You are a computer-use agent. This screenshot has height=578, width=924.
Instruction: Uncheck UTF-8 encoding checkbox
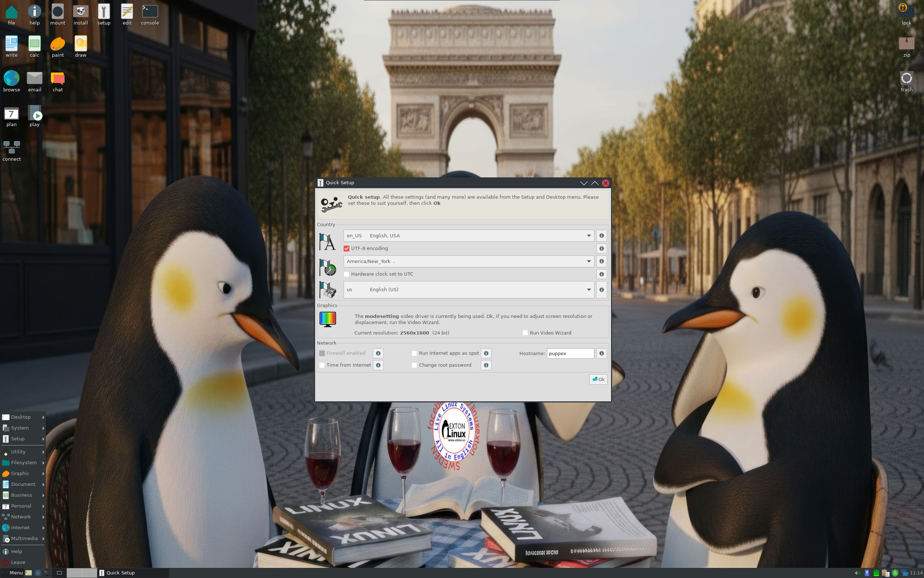[346, 249]
